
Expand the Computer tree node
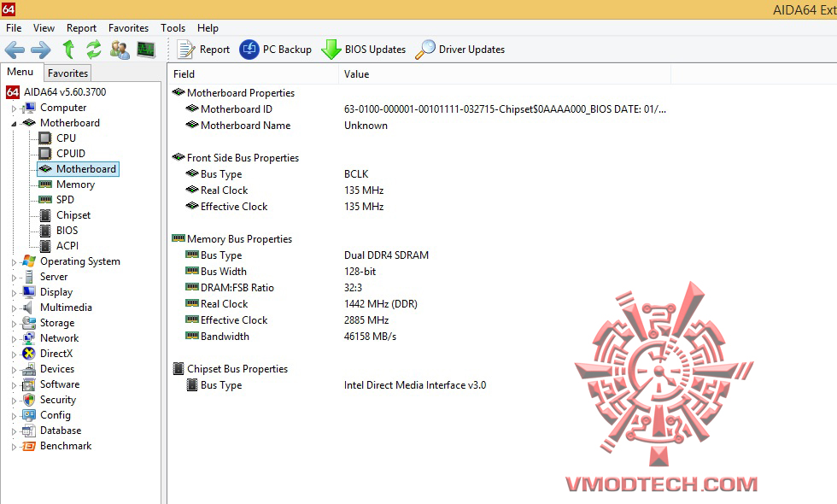click(14, 108)
